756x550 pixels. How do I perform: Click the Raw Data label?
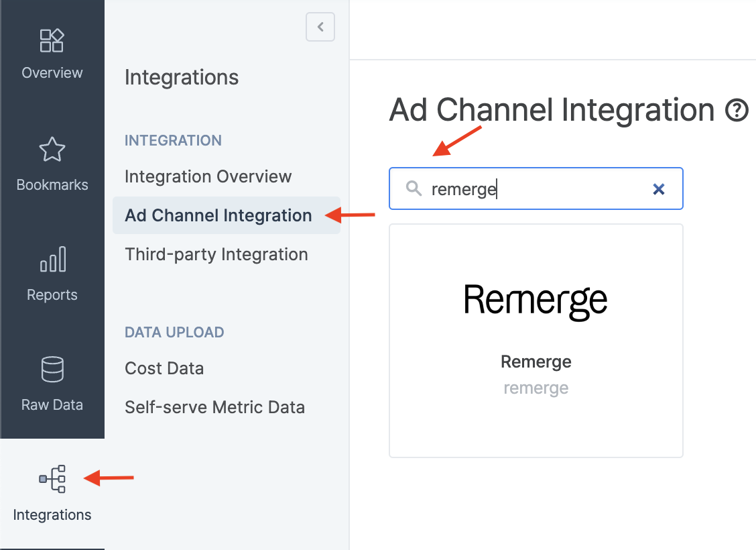tap(52, 404)
